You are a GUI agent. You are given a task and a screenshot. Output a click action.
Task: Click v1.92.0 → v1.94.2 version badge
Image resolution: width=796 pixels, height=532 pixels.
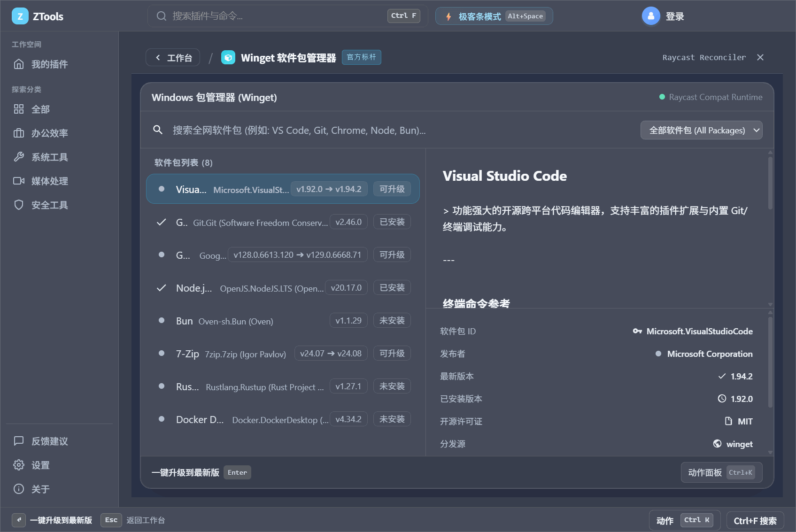tap(329, 189)
